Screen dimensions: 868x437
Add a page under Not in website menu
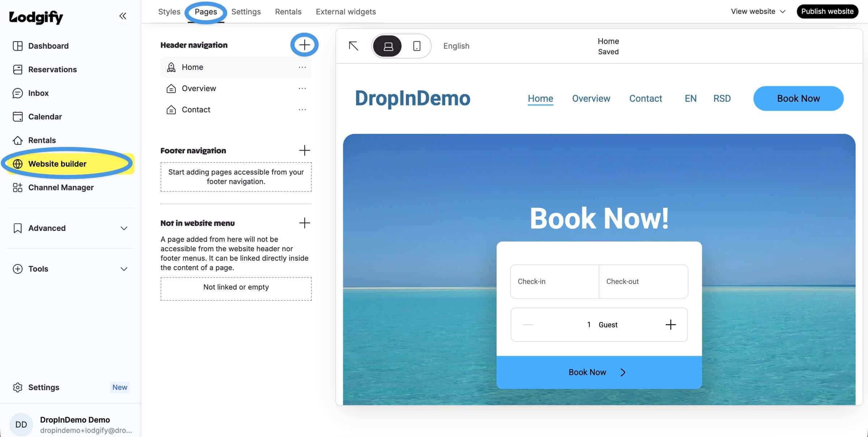point(305,223)
